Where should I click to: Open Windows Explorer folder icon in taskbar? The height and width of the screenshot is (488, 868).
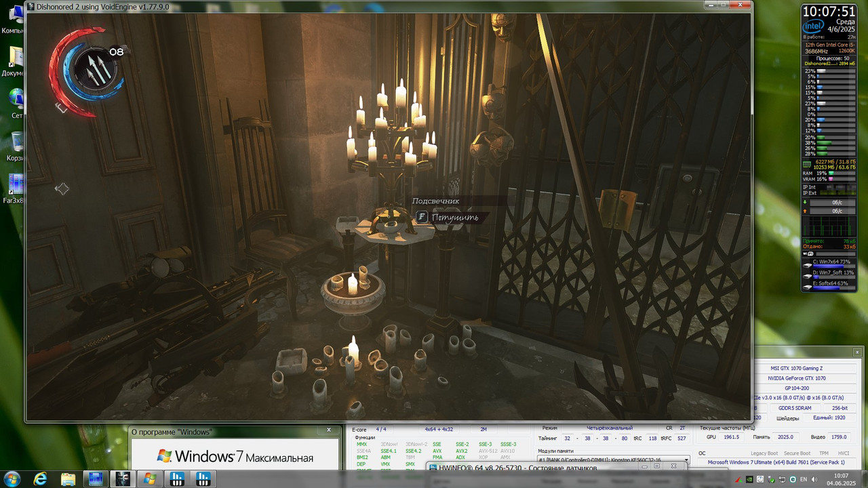68,479
